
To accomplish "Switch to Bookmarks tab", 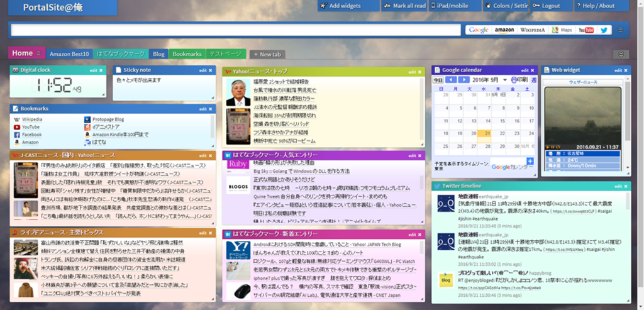I will [x=187, y=54].
